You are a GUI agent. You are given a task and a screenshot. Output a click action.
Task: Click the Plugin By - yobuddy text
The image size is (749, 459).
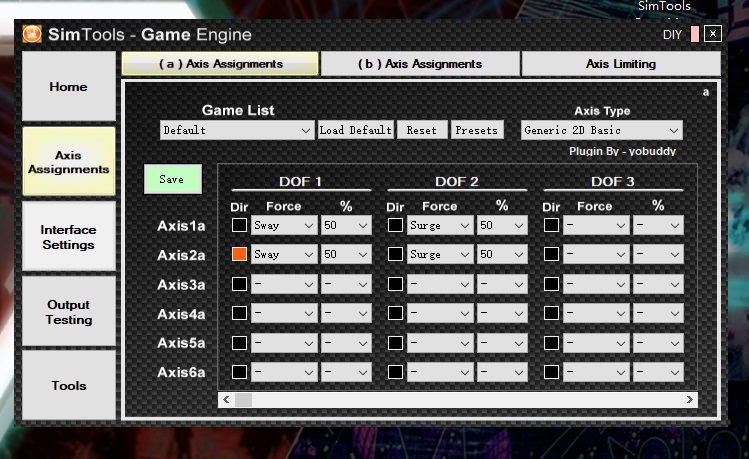[622, 151]
